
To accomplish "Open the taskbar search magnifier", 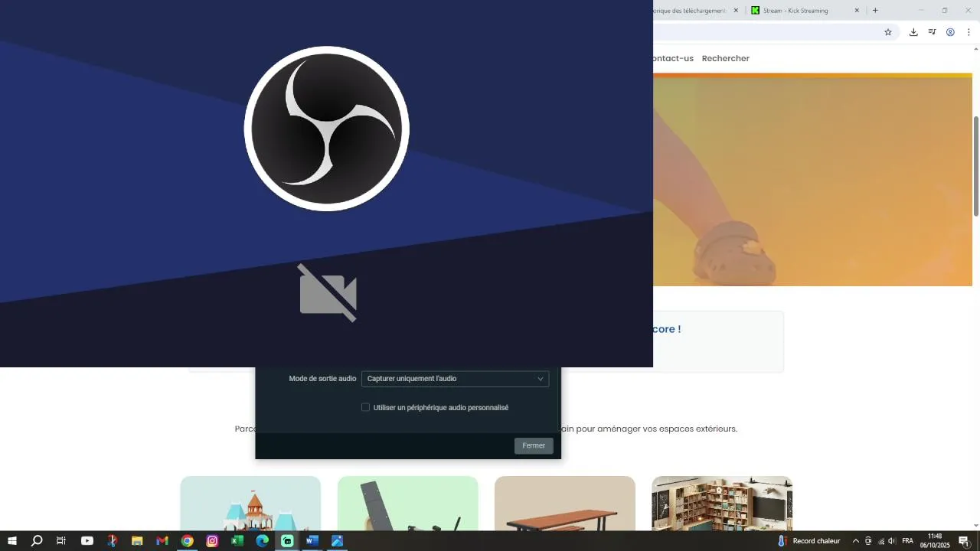I will click(x=37, y=541).
